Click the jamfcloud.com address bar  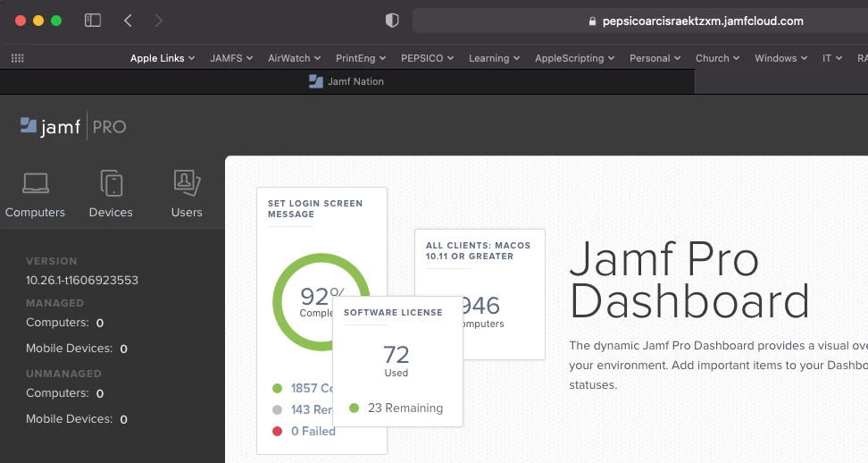(640, 21)
